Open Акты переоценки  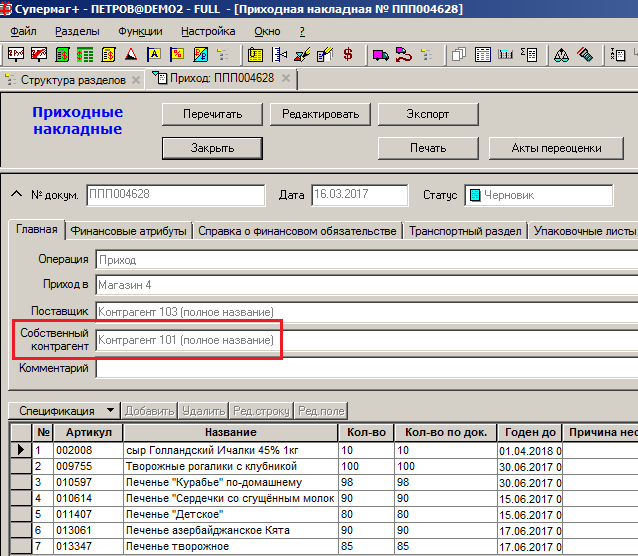click(556, 148)
